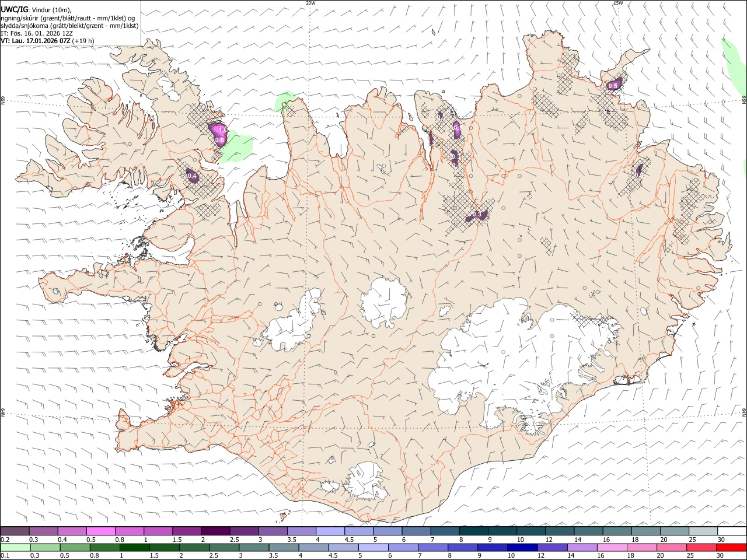
Task: Pick the 0.4 swatch on purple snow scale
Action: (72, 531)
